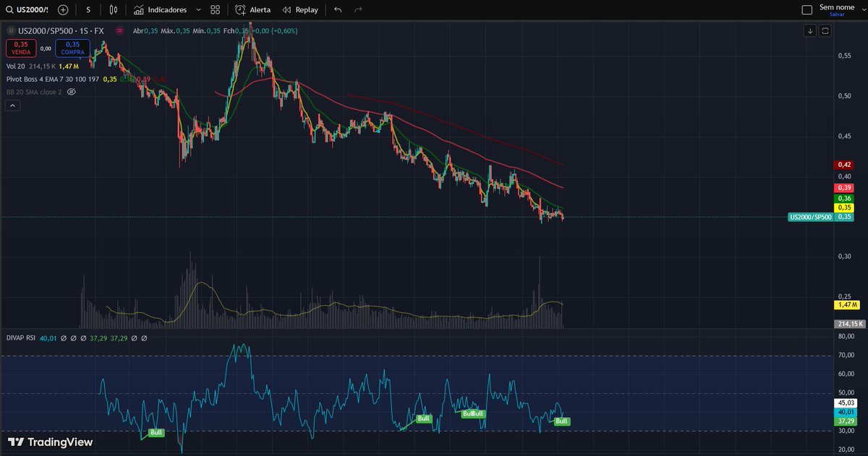Image resolution: width=868 pixels, height=456 pixels.
Task: Click the 70,00 RSI scale value
Action: pos(846,356)
